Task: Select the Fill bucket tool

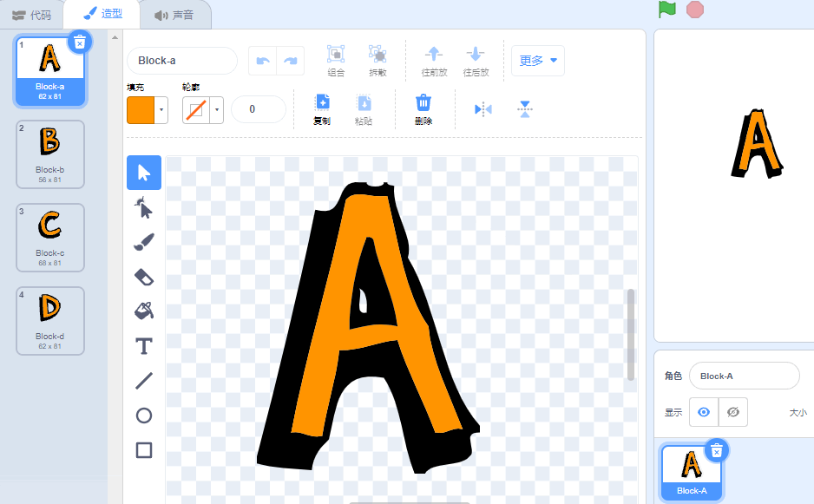Action: click(x=144, y=311)
